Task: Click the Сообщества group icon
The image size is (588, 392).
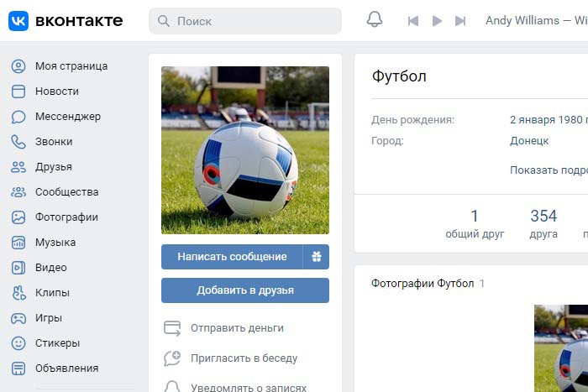Action: click(x=18, y=192)
